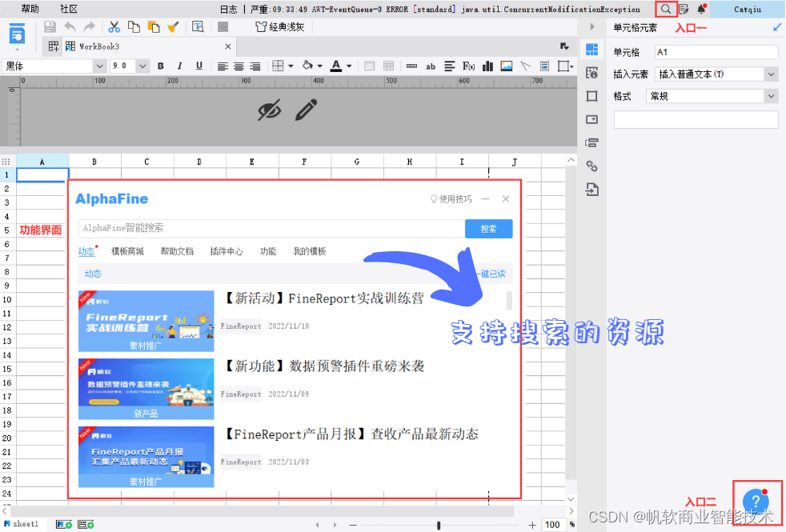Expand border style dropdown arrow
Viewport: 786px width, 532px height.
[291, 66]
